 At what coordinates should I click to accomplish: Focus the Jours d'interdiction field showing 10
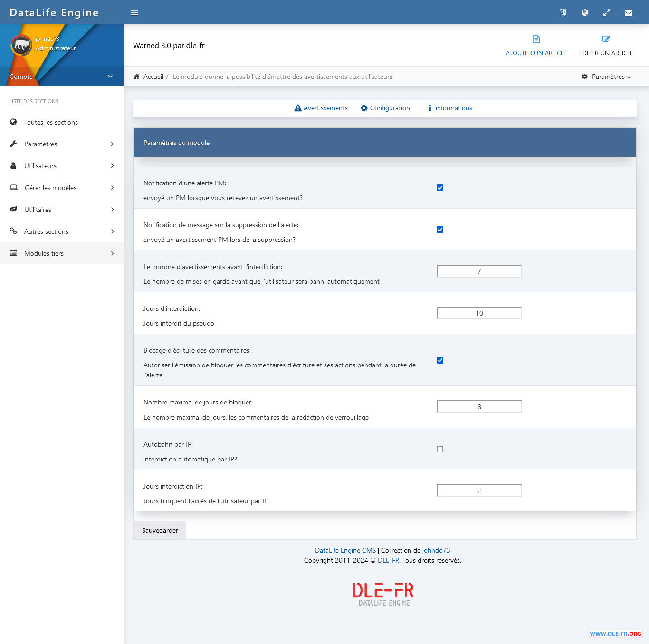pyautogui.click(x=479, y=313)
